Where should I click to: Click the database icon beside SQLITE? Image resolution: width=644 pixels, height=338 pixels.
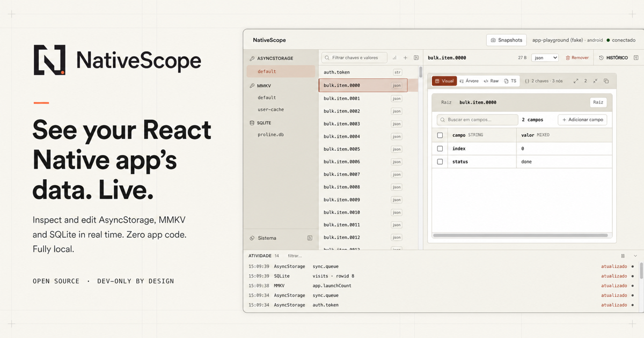coord(252,123)
